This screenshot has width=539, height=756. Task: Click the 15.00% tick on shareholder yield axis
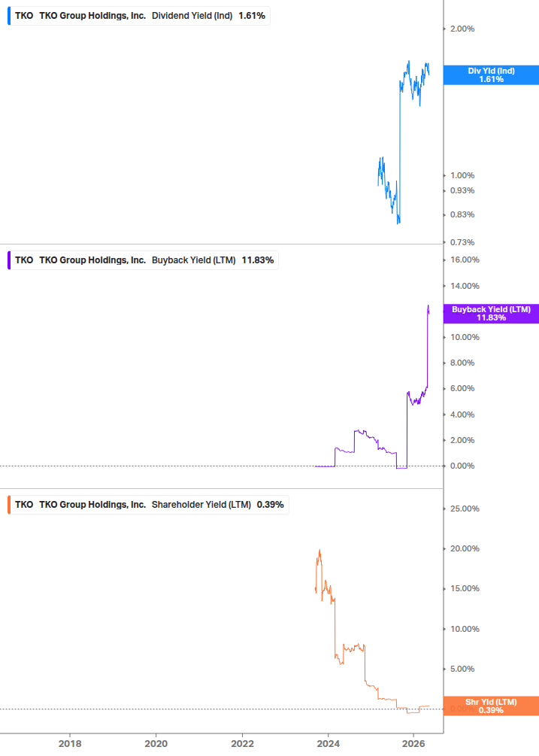pyautogui.click(x=465, y=589)
